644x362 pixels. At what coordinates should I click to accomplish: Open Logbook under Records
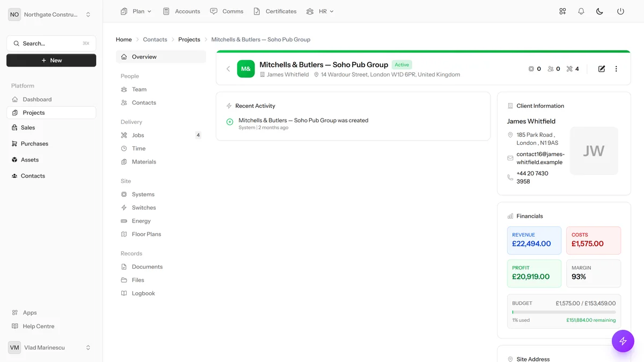click(x=161, y=293)
